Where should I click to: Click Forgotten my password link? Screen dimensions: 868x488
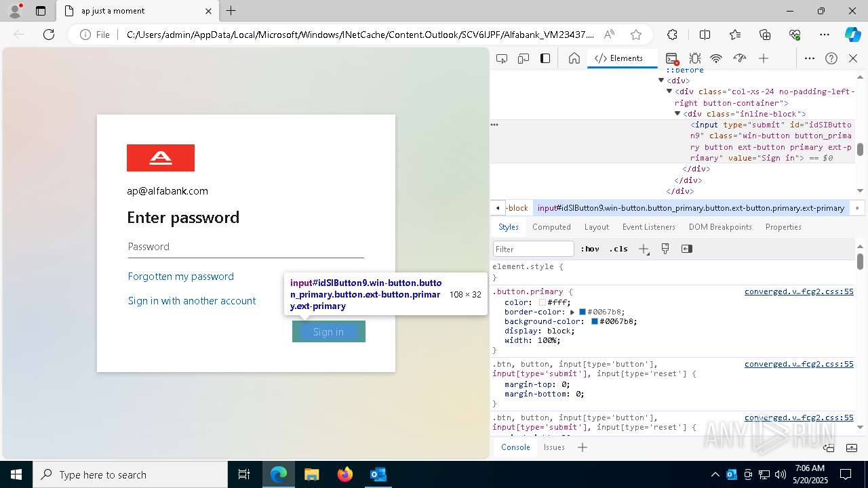181,277
